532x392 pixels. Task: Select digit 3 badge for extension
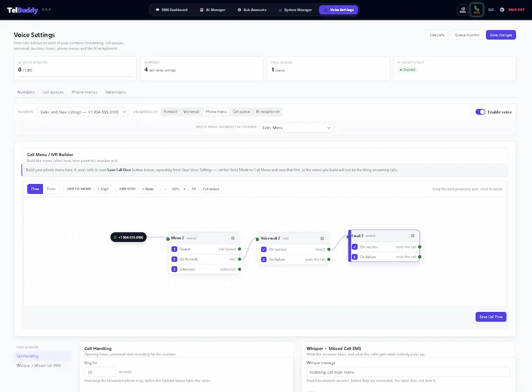click(175, 269)
